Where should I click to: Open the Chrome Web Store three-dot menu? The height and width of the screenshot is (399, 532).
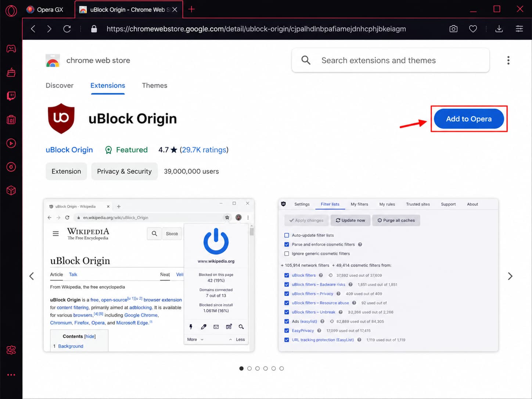click(x=508, y=60)
